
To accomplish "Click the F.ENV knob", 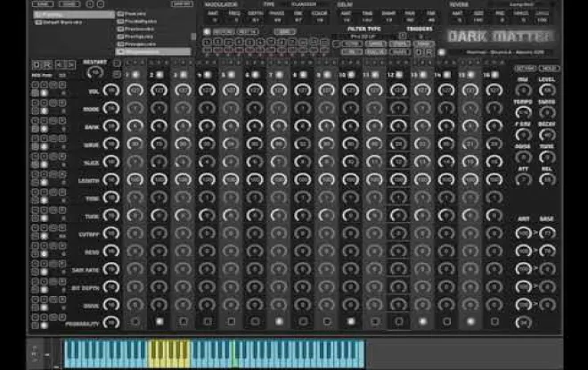I will click(523, 135).
